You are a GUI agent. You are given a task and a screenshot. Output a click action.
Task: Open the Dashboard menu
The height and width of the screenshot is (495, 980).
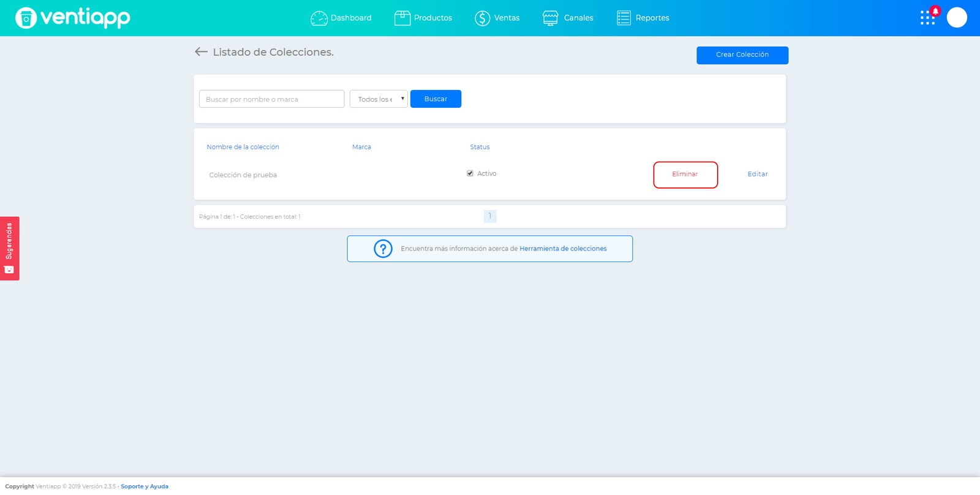click(351, 18)
